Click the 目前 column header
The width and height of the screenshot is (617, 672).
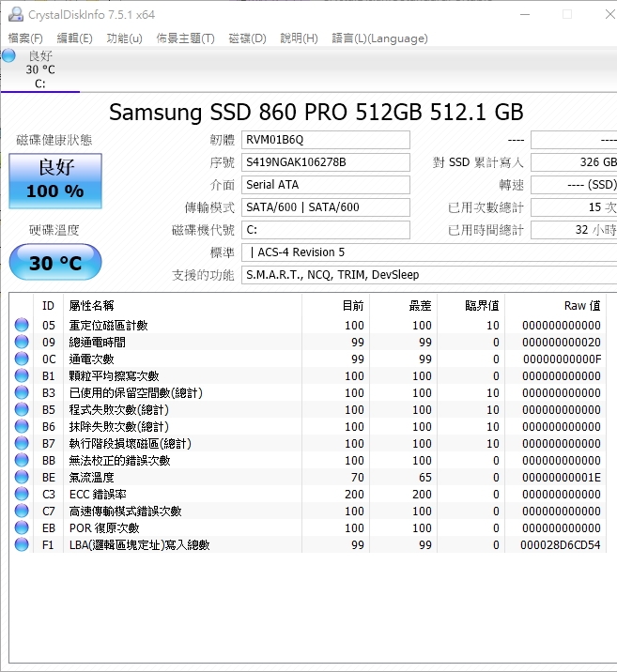click(335, 306)
